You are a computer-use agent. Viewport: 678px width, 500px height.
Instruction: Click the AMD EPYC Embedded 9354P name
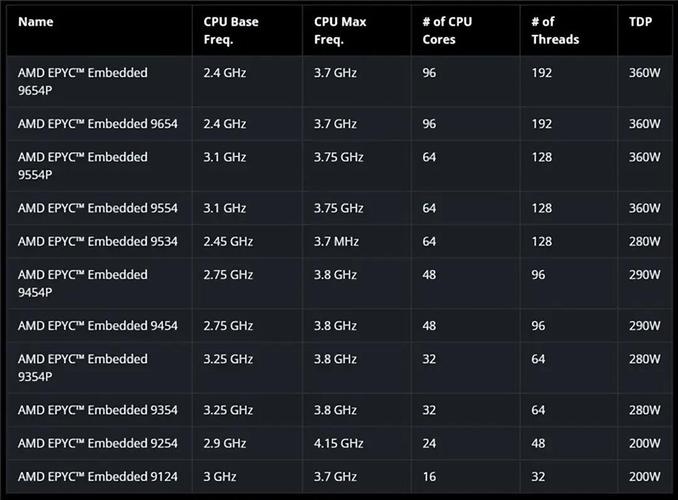pyautogui.click(x=83, y=367)
